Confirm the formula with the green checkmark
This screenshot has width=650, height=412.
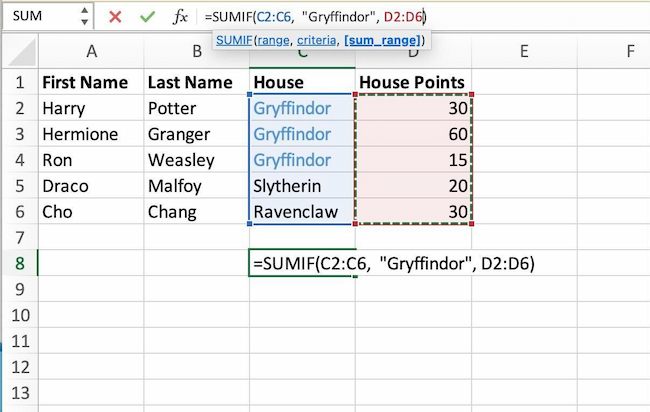pyautogui.click(x=147, y=17)
